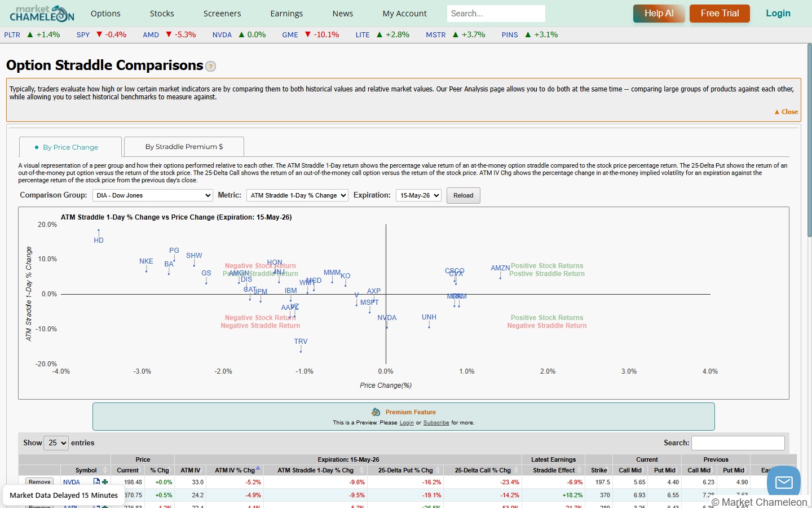Click the page vertical scrollbar

tap(809, 141)
